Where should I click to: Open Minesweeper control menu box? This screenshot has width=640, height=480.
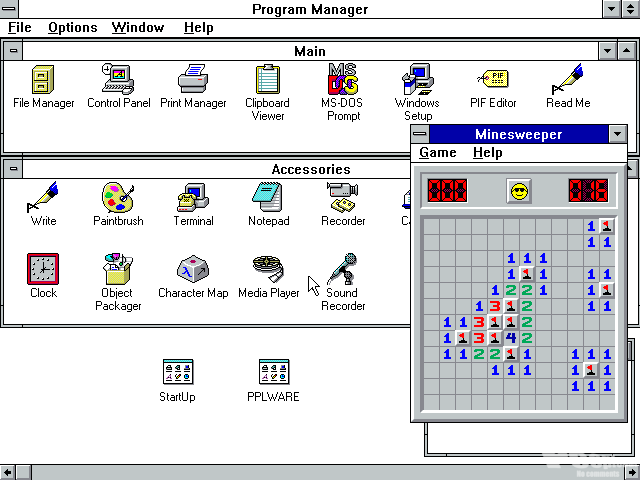[x=420, y=134]
